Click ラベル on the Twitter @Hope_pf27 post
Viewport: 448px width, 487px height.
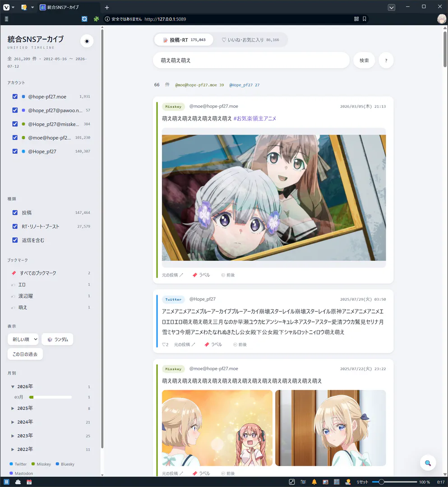[213, 345]
